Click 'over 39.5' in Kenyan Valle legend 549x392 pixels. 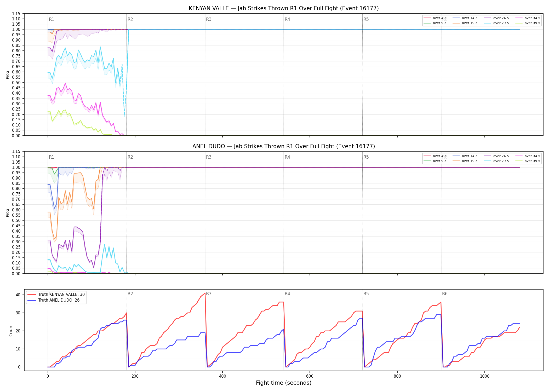point(528,23)
